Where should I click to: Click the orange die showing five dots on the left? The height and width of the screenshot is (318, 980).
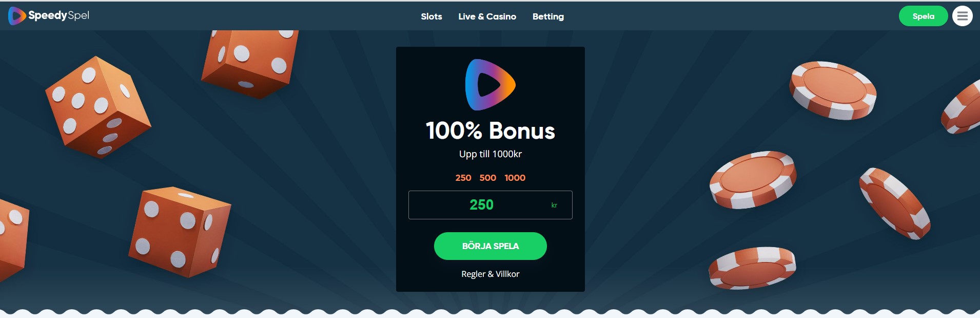[98, 107]
